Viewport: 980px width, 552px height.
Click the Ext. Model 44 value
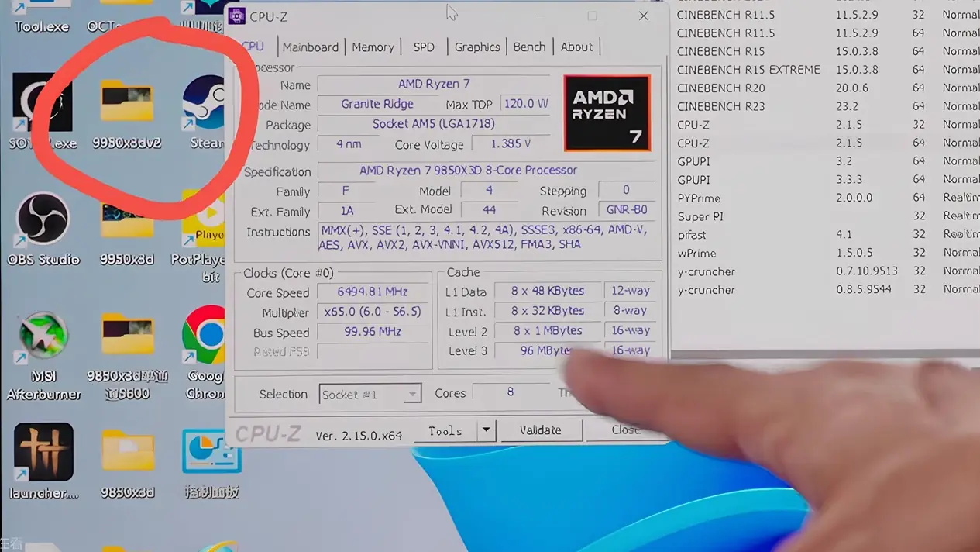click(x=489, y=210)
